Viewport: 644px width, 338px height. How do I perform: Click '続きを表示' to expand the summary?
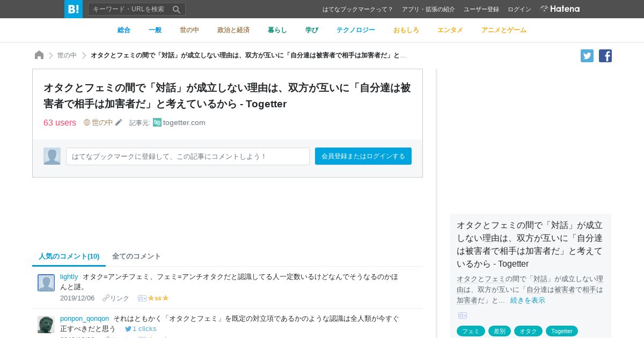(528, 300)
